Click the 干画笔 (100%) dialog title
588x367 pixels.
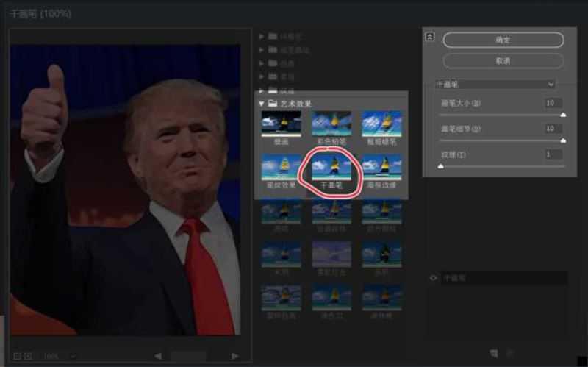[40, 14]
